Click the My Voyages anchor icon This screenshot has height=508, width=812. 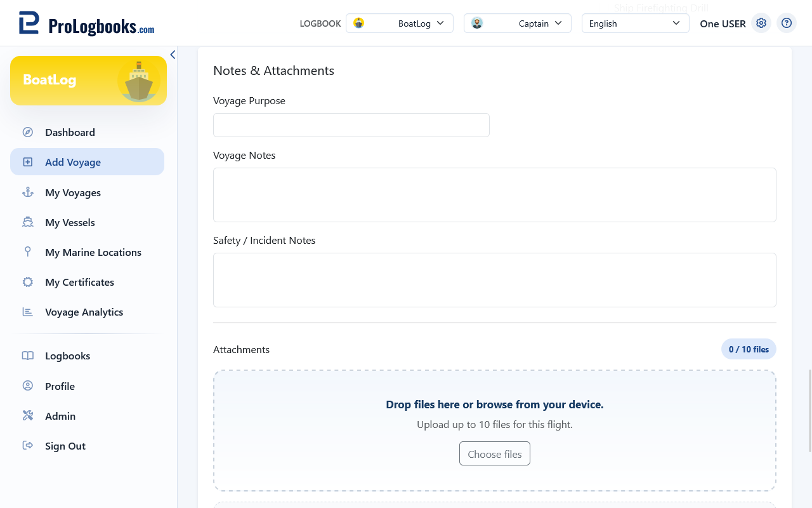coord(28,192)
